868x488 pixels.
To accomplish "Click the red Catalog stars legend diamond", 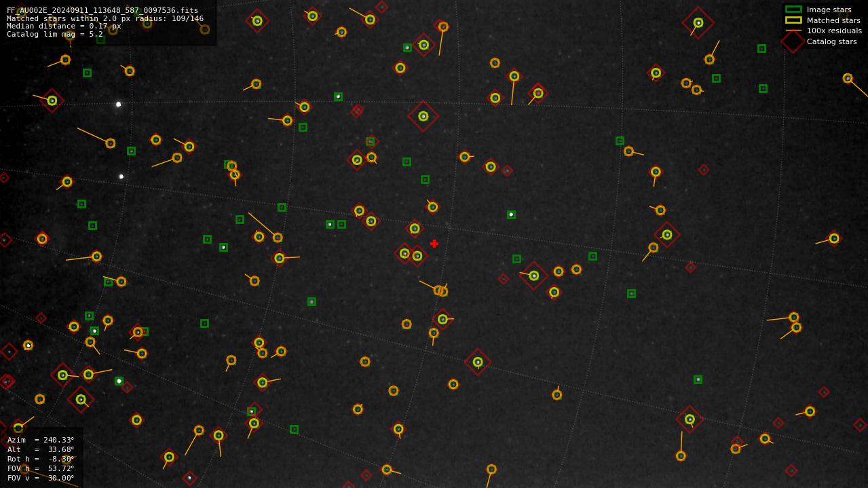I will pyautogui.click(x=793, y=41).
